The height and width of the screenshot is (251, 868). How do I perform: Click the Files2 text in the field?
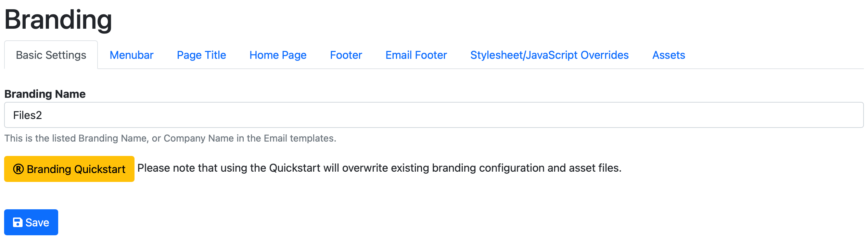pos(27,115)
